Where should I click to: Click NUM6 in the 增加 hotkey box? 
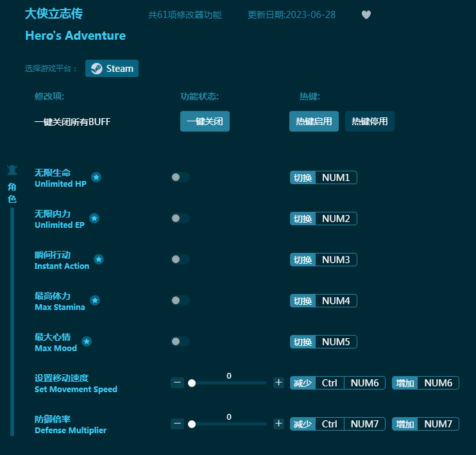[x=438, y=382]
